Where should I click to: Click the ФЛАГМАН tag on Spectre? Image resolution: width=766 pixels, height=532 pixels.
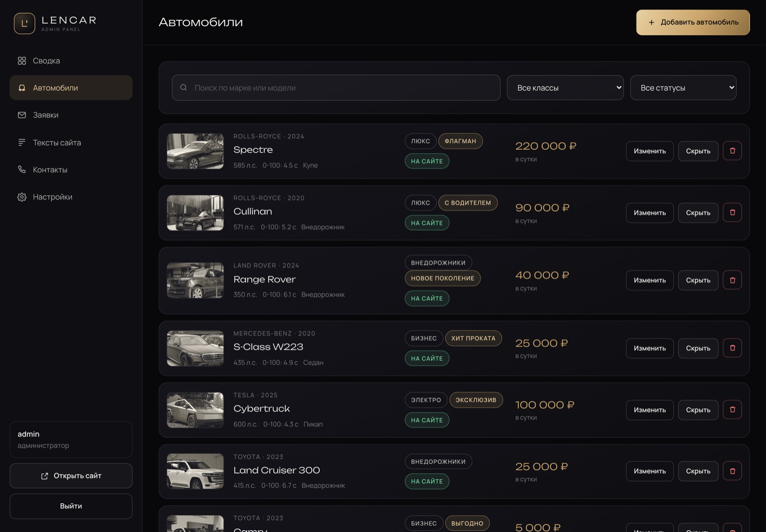pos(461,141)
